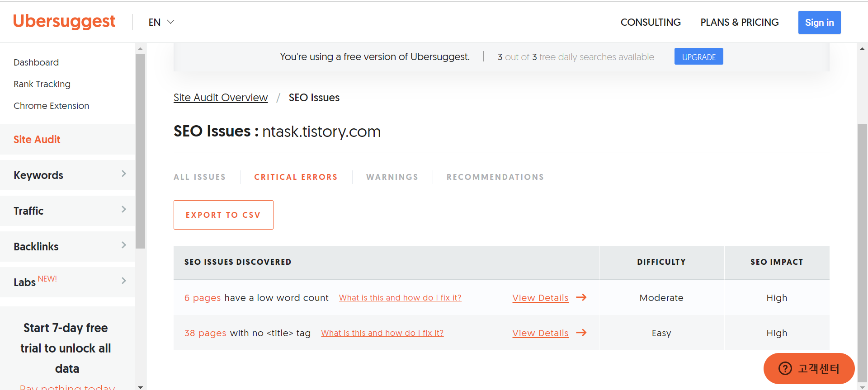
Task: Click High impact in no title row
Action: tap(777, 333)
